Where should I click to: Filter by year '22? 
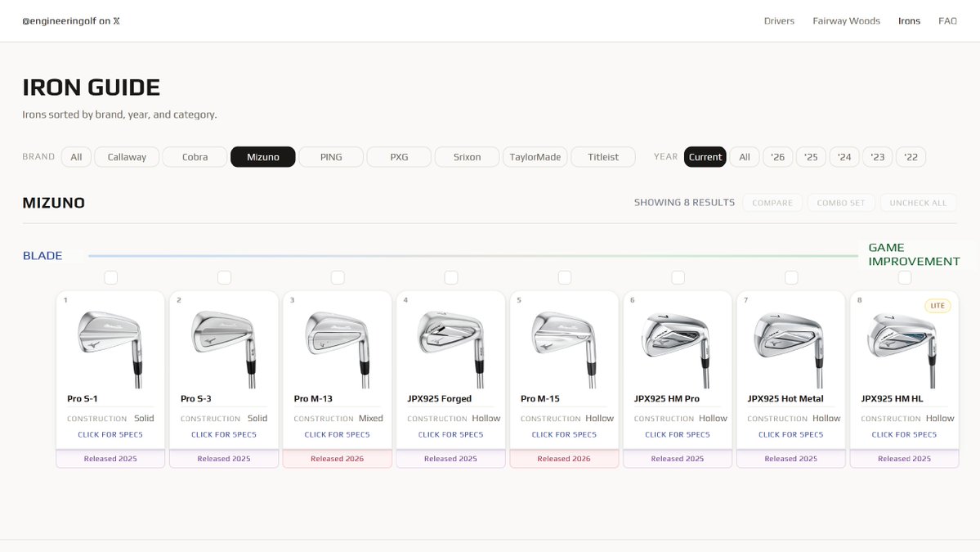click(x=911, y=157)
